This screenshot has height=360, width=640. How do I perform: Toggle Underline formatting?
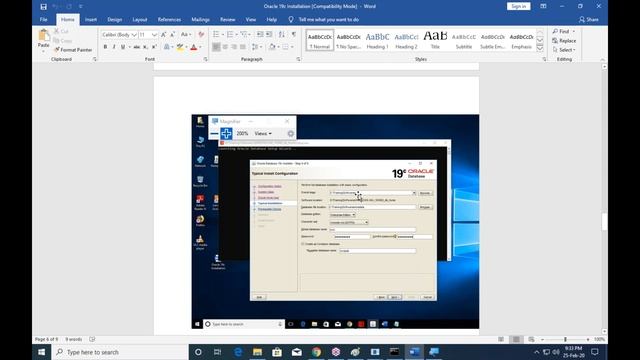click(122, 47)
